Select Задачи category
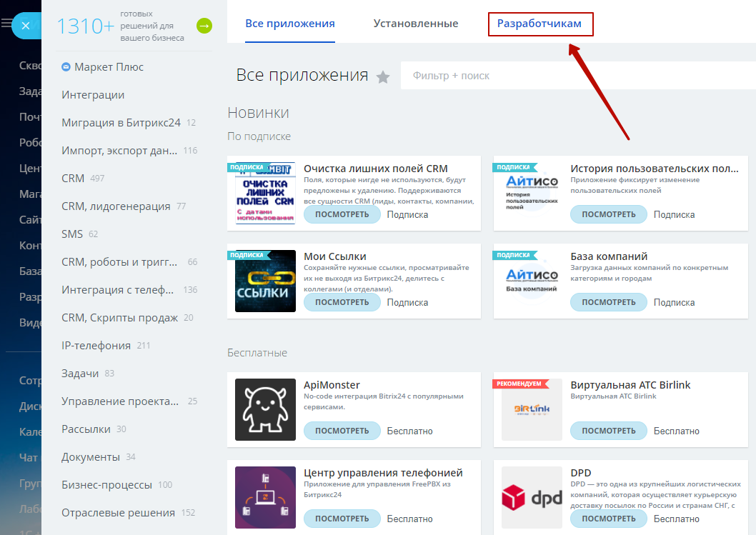Viewport: 756px width, 535px height. (x=80, y=374)
